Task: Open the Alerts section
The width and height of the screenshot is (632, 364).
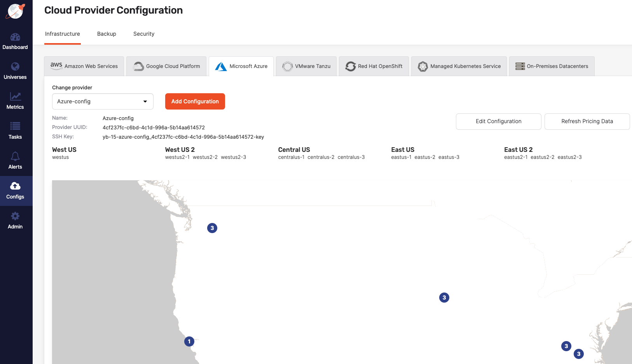Action: point(15,161)
